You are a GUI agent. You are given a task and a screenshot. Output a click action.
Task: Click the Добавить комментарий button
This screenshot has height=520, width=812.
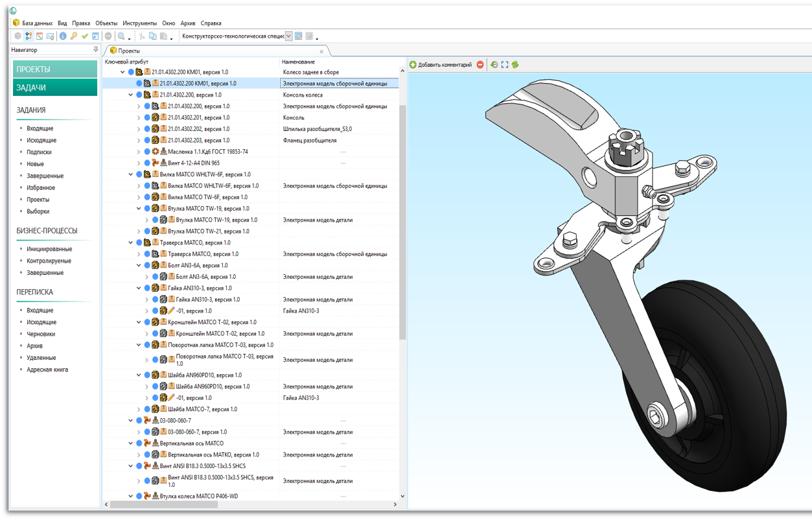pos(440,65)
